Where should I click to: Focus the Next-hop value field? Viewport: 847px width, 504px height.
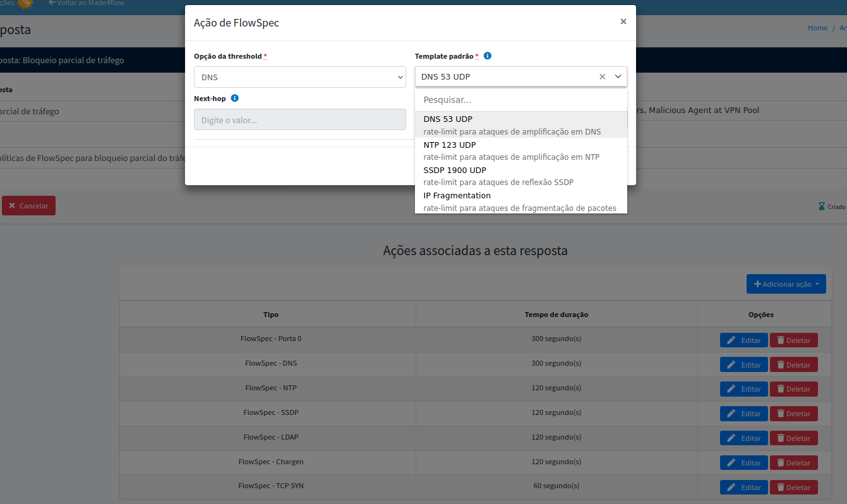pyautogui.click(x=300, y=119)
